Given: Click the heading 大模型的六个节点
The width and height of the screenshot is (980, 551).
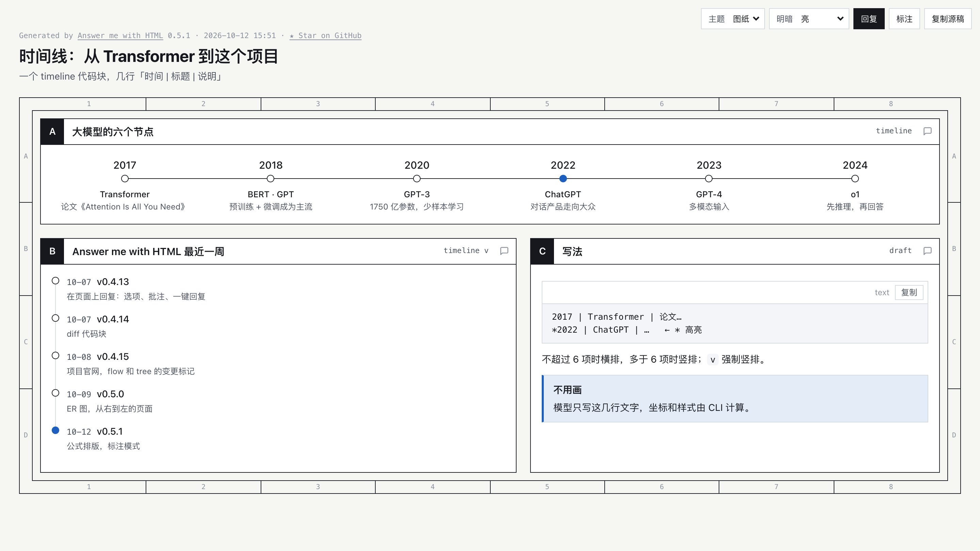Looking at the screenshot, I should [x=113, y=132].
